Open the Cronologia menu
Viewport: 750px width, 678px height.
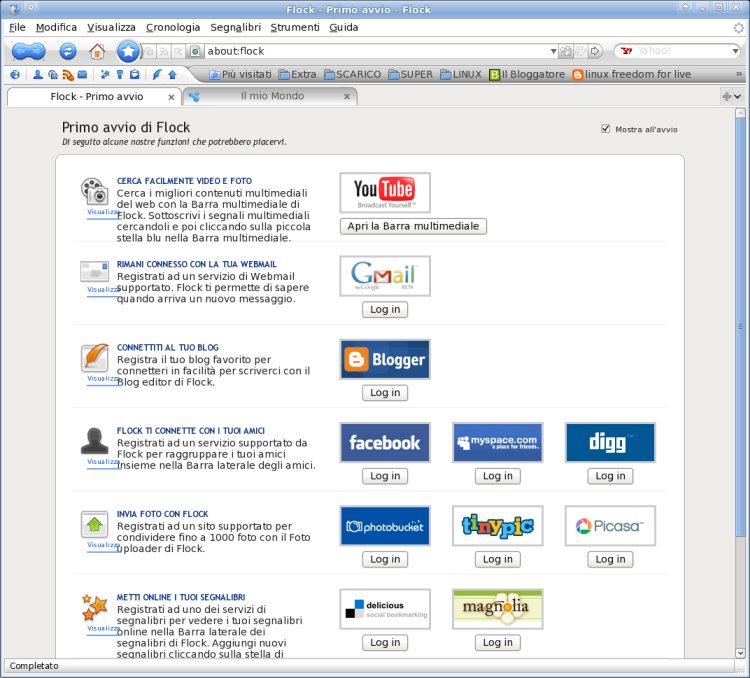[x=173, y=27]
